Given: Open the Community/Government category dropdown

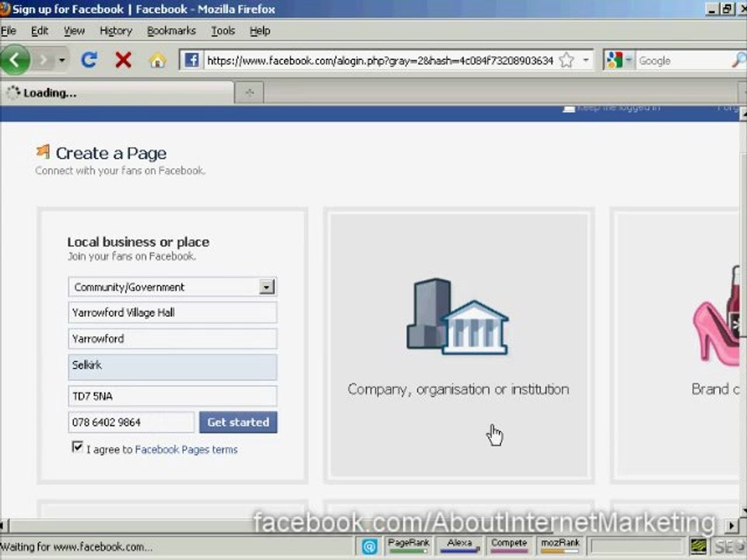Looking at the screenshot, I should (172, 287).
